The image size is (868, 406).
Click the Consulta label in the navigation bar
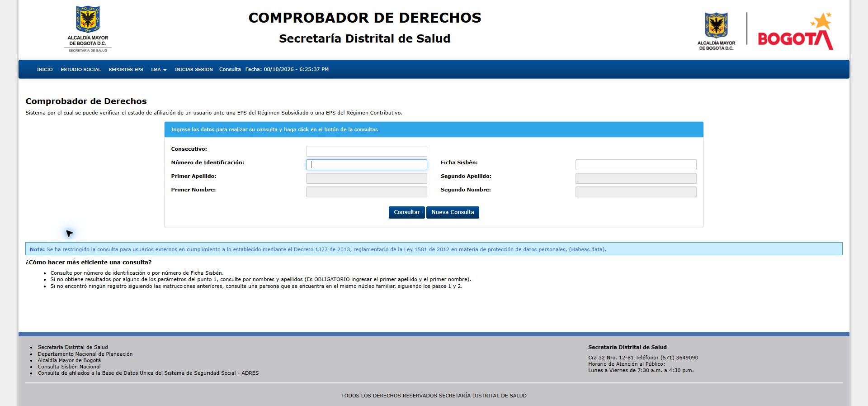pos(230,70)
